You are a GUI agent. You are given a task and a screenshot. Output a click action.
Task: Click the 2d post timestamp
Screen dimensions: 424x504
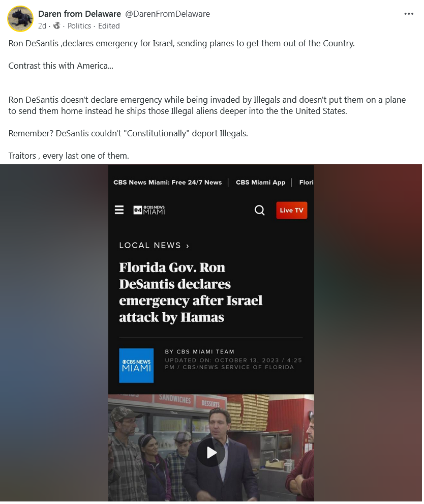tap(42, 26)
